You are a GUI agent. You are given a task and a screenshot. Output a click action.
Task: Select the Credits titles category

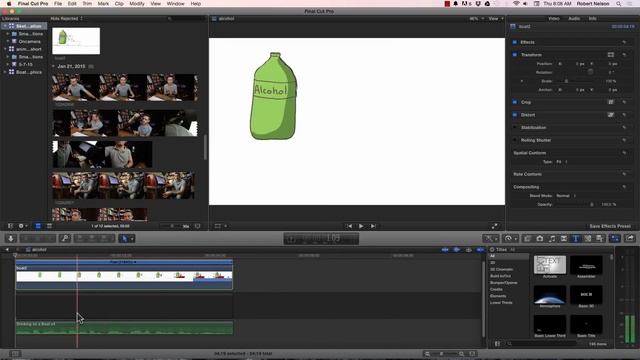tap(496, 289)
